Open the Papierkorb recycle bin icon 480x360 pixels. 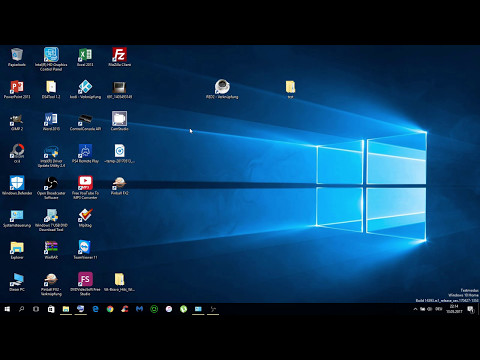(x=17, y=57)
